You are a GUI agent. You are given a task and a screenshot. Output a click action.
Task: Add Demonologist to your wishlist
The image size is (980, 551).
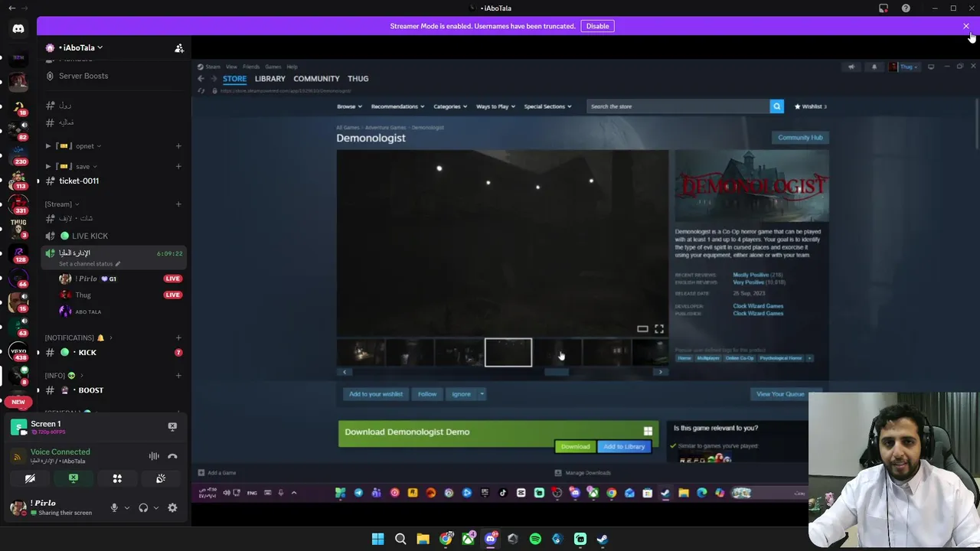[x=376, y=394]
